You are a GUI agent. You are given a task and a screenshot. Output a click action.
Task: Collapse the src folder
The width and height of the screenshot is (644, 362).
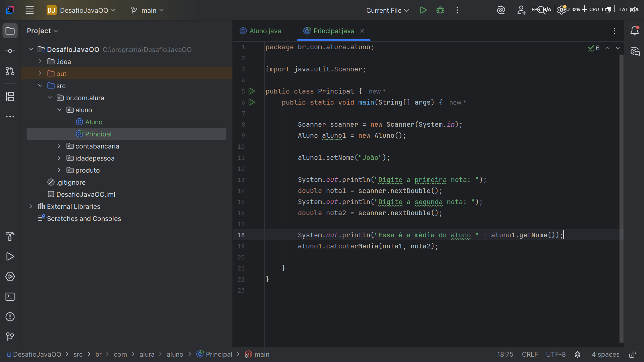pos(40,86)
